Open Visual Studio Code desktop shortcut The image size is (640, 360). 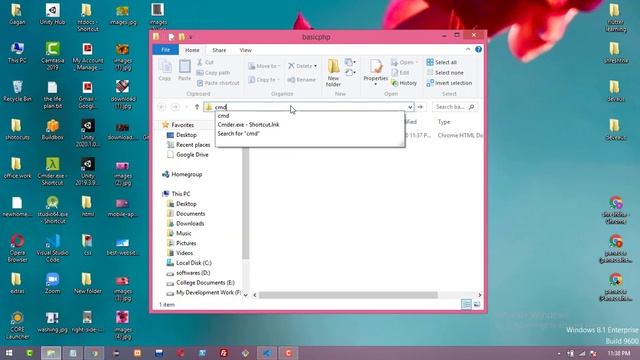pos(53,248)
